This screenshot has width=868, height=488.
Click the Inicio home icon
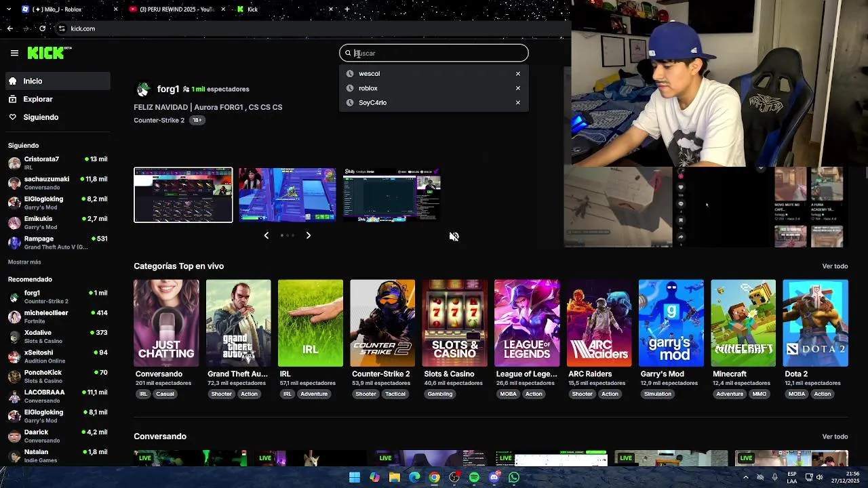coord(13,81)
